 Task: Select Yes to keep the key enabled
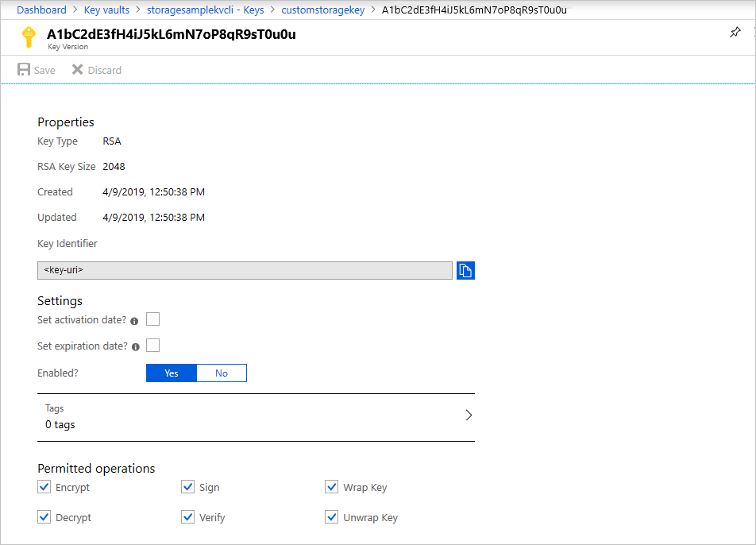point(171,373)
